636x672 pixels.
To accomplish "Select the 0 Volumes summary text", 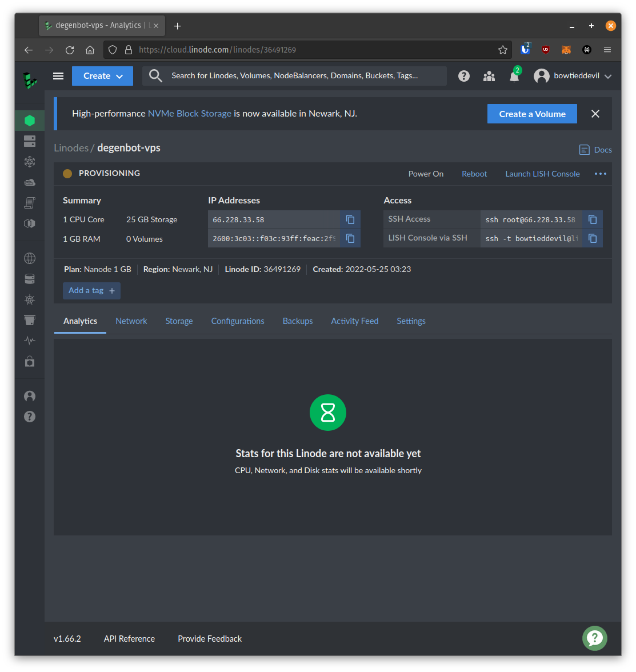I will pos(145,239).
